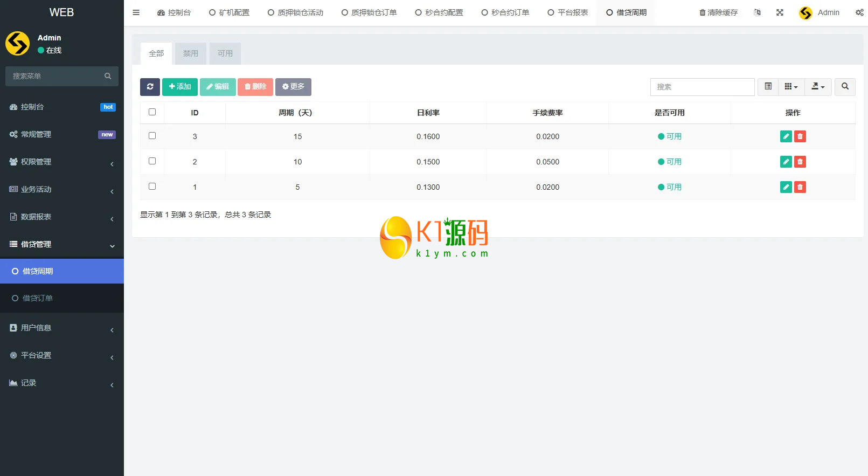Expand 用户信息 sidebar menu
This screenshot has height=476, width=868.
tap(62, 328)
